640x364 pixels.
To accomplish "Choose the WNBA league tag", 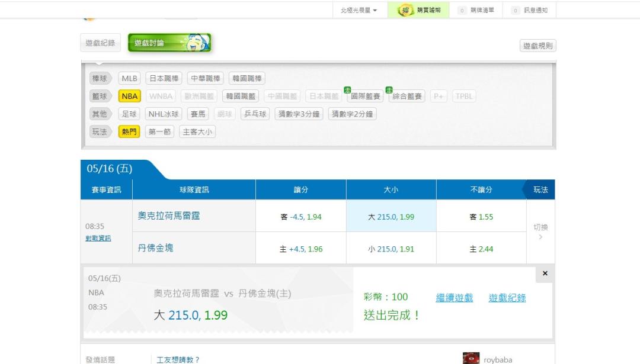I will (x=161, y=96).
